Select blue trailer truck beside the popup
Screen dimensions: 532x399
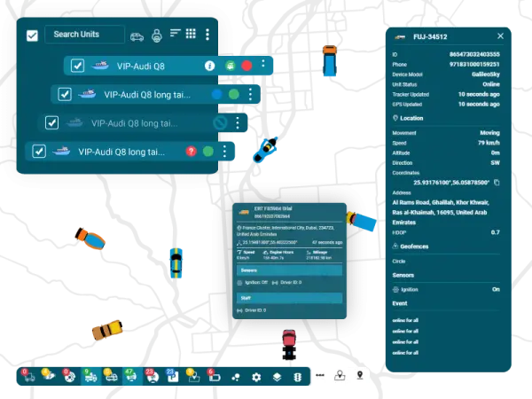coord(362,221)
